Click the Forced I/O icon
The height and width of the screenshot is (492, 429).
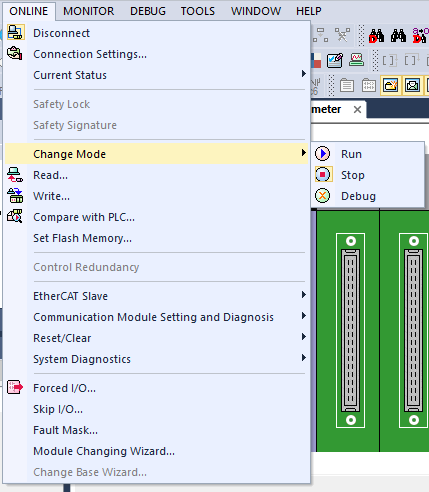15,388
